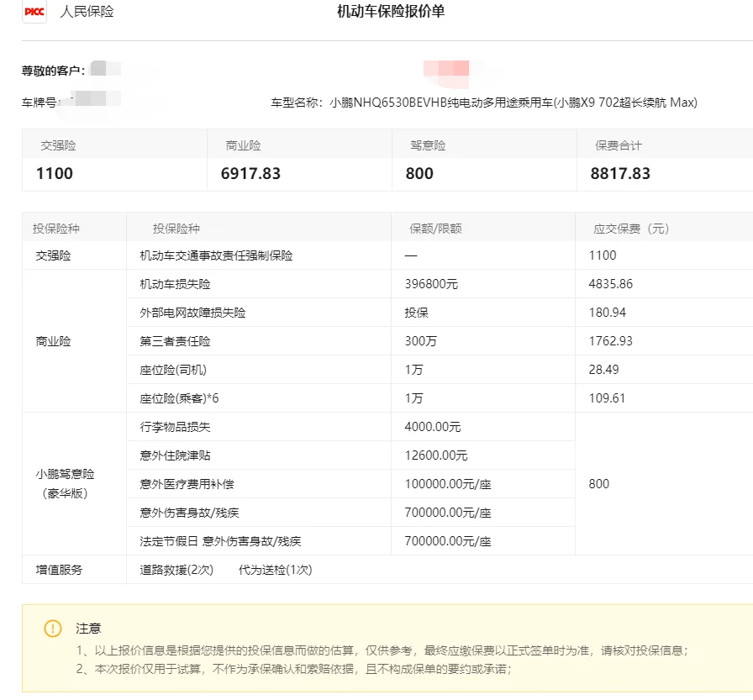Select the 396800元 insured amount
This screenshot has height=700, width=753.
point(431,284)
